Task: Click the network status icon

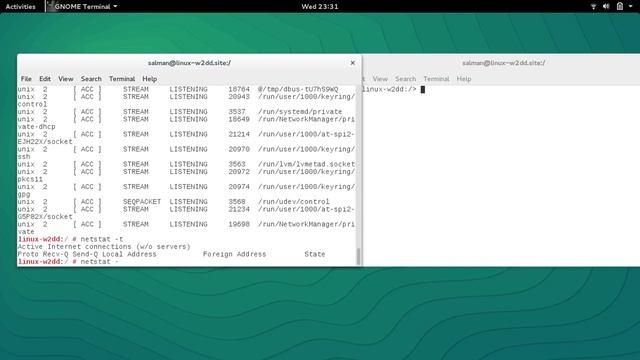Action: [593, 7]
